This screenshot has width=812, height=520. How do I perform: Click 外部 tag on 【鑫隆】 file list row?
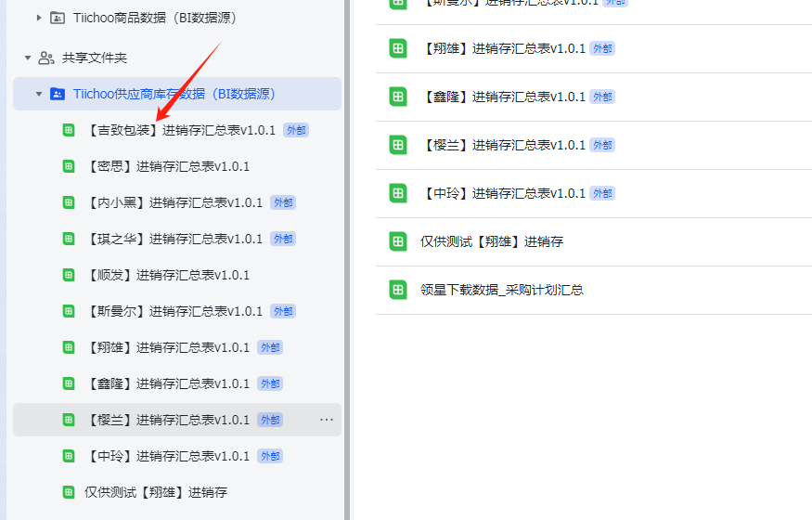pyautogui.click(x=602, y=97)
